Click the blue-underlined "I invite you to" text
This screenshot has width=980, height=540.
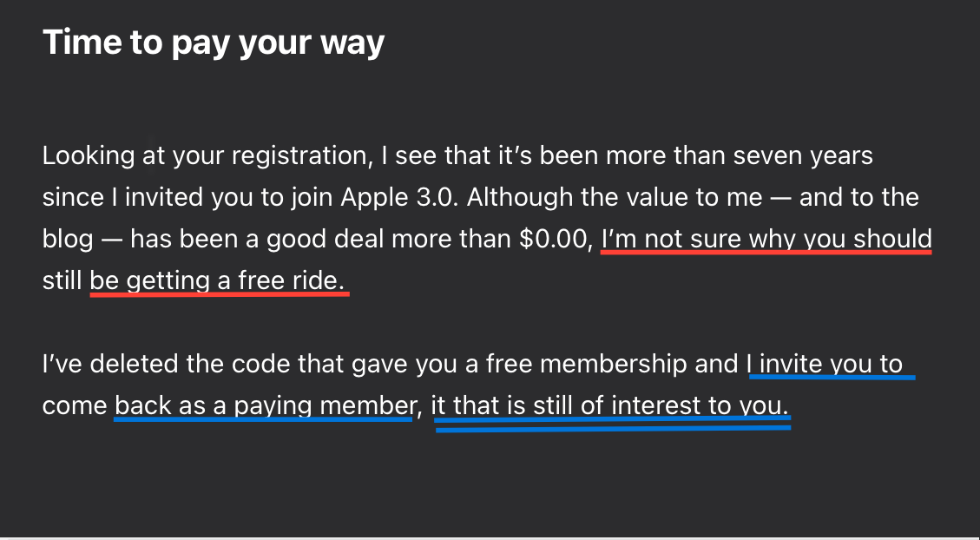(x=828, y=364)
